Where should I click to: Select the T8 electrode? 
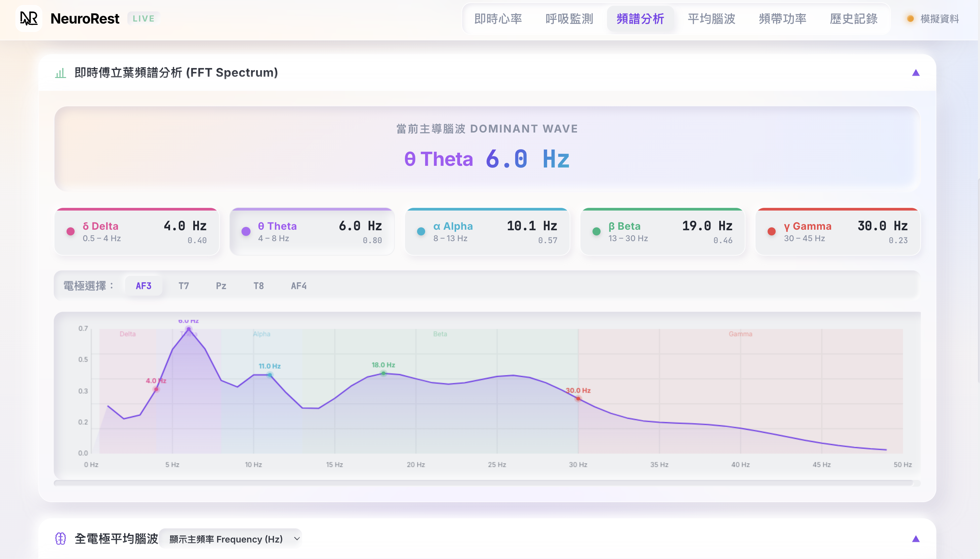258,286
